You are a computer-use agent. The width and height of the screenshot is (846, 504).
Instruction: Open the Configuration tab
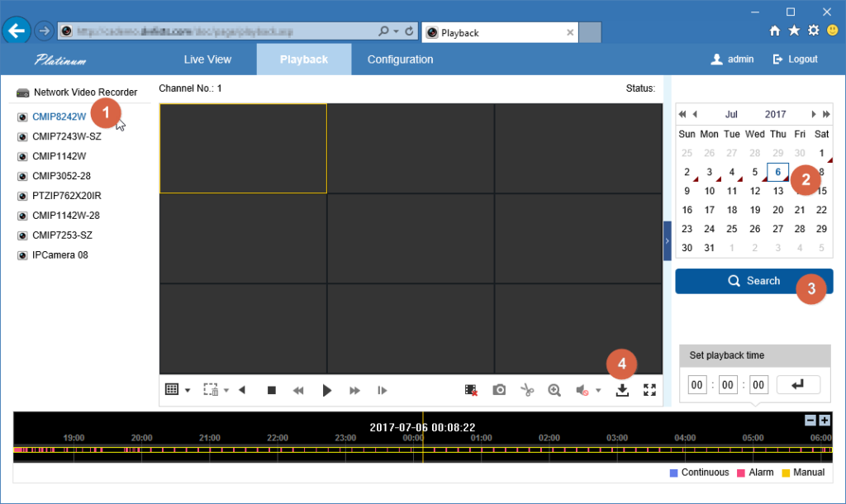tap(401, 59)
